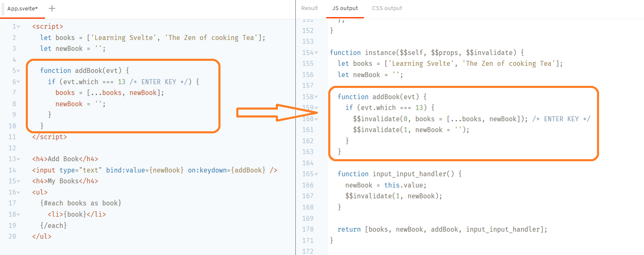Collapse the instance function fold at line 154

click(x=317, y=52)
